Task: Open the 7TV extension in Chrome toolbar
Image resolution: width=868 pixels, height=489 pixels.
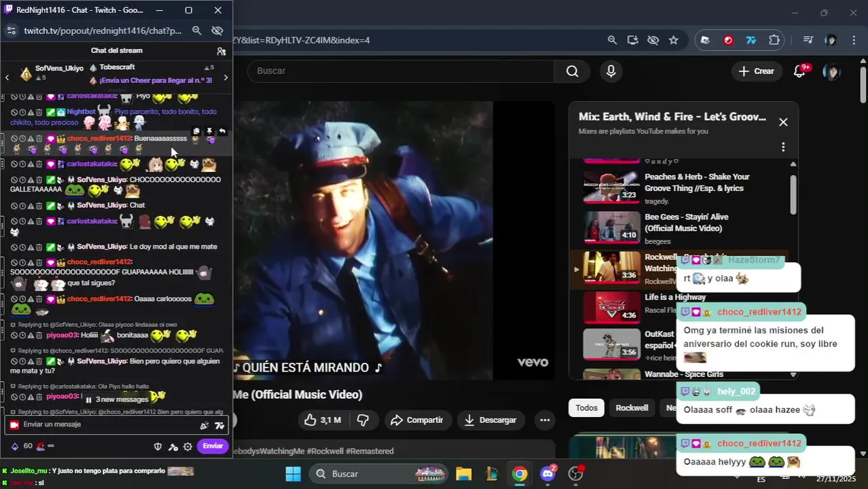Action: pyautogui.click(x=751, y=40)
